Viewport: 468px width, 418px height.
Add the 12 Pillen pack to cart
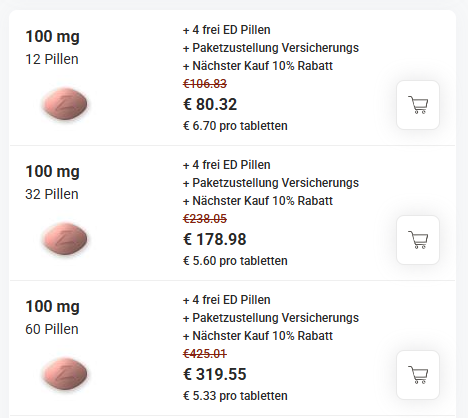click(x=418, y=105)
